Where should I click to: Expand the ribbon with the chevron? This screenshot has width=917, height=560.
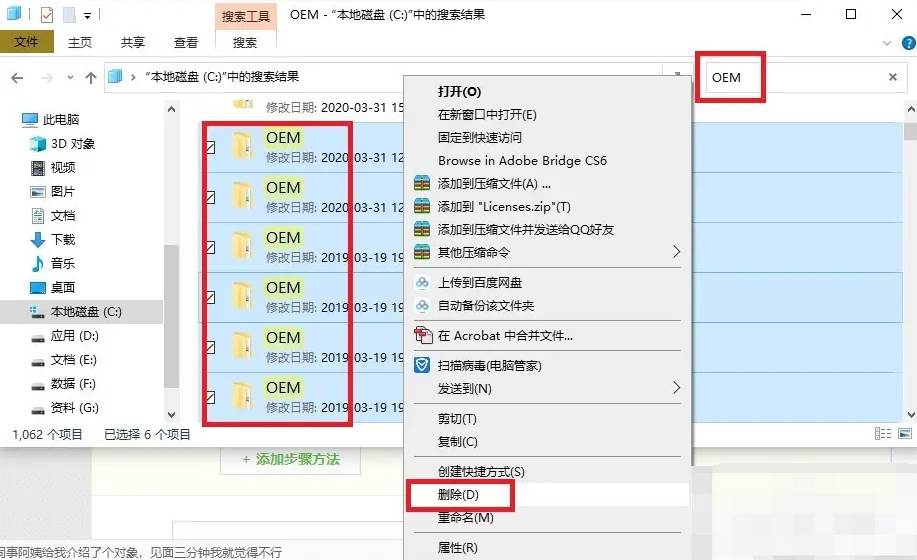[x=887, y=43]
